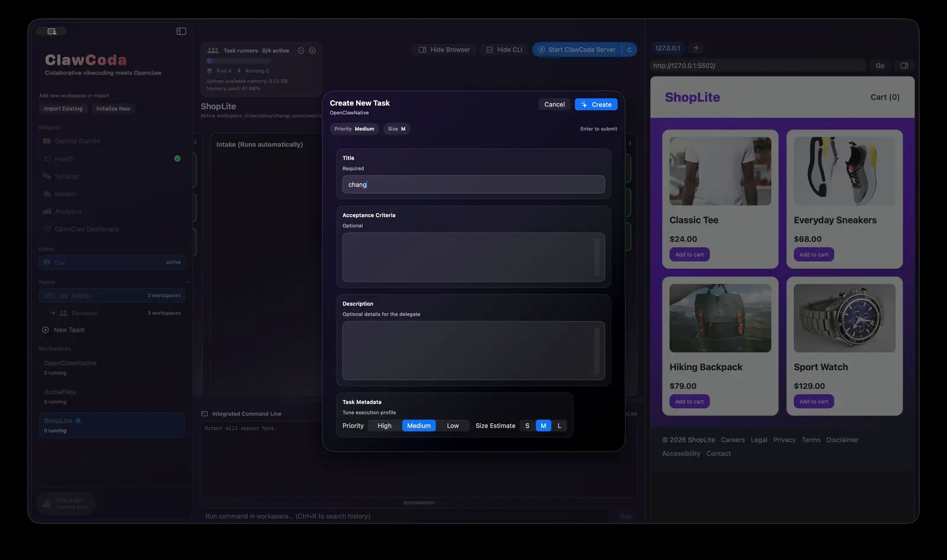Click the add task runner plus icon
Screen dimensions: 947x560
point(313,51)
